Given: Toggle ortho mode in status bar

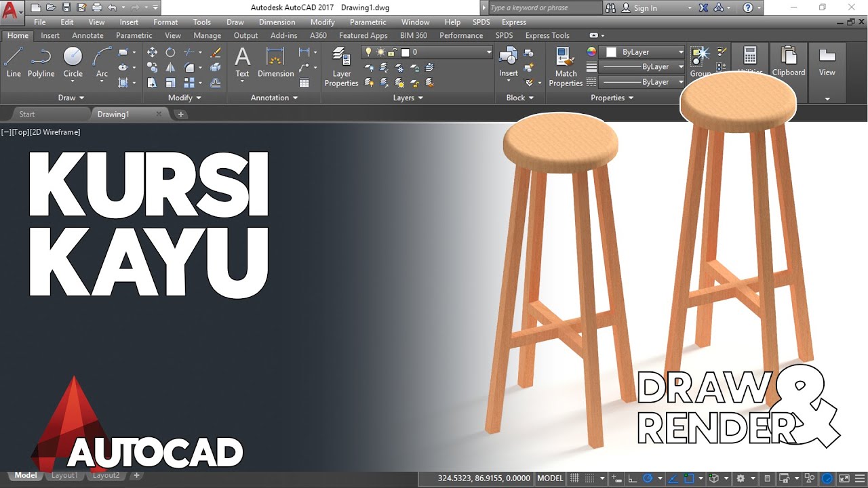Looking at the screenshot, I should point(632,478).
